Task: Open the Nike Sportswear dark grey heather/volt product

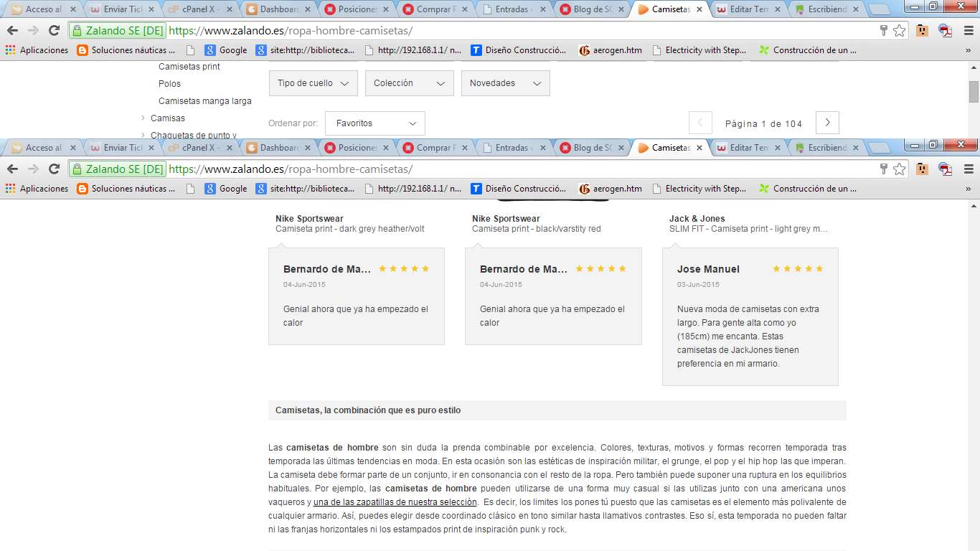Action: (x=350, y=224)
